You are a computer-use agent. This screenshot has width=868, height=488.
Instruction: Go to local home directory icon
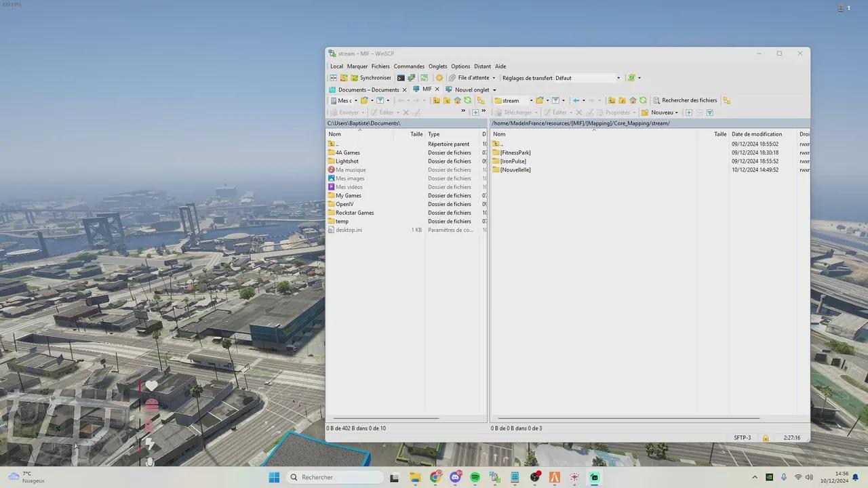(458, 100)
